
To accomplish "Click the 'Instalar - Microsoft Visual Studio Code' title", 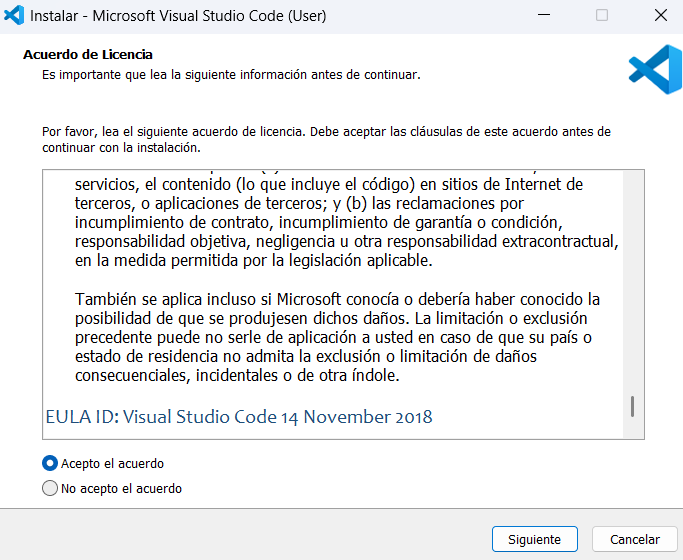I will point(178,16).
